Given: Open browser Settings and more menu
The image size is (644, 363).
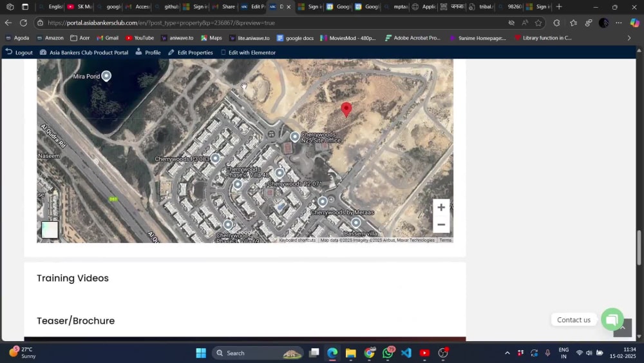Looking at the screenshot, I should [618, 23].
